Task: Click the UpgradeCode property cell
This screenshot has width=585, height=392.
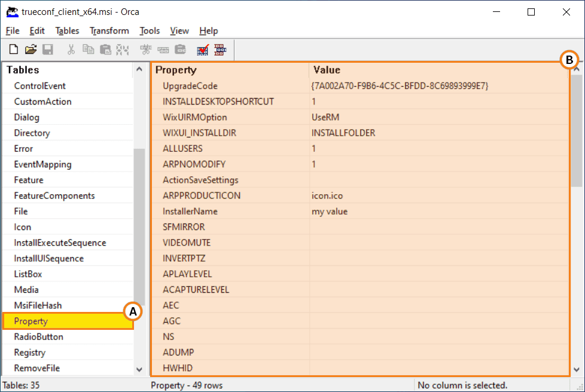Action: pyautogui.click(x=230, y=85)
